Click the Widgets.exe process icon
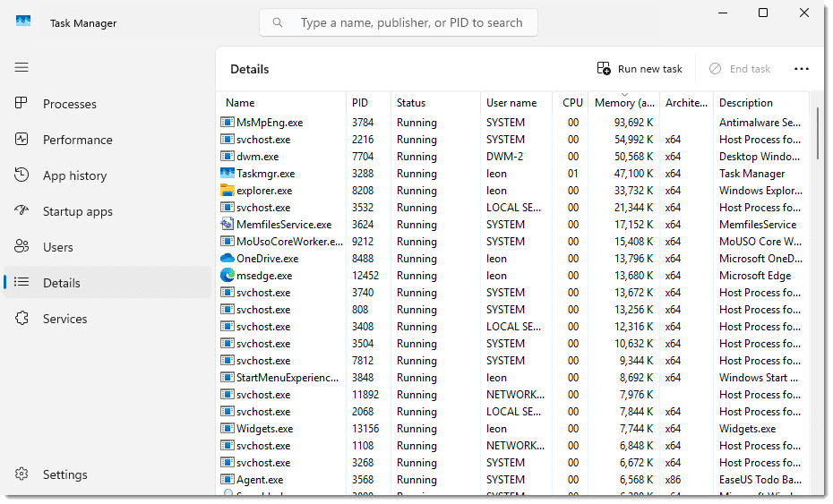The width and height of the screenshot is (833, 504). pyautogui.click(x=228, y=428)
